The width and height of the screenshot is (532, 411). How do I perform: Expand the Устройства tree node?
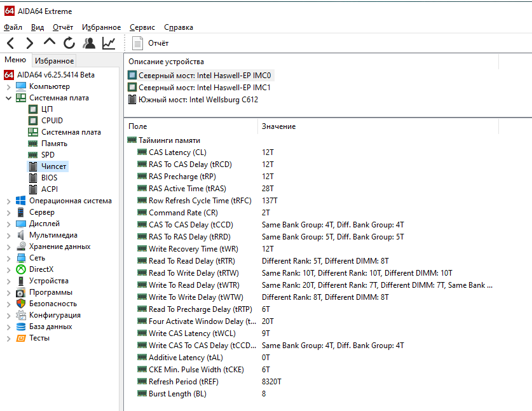click(8, 281)
